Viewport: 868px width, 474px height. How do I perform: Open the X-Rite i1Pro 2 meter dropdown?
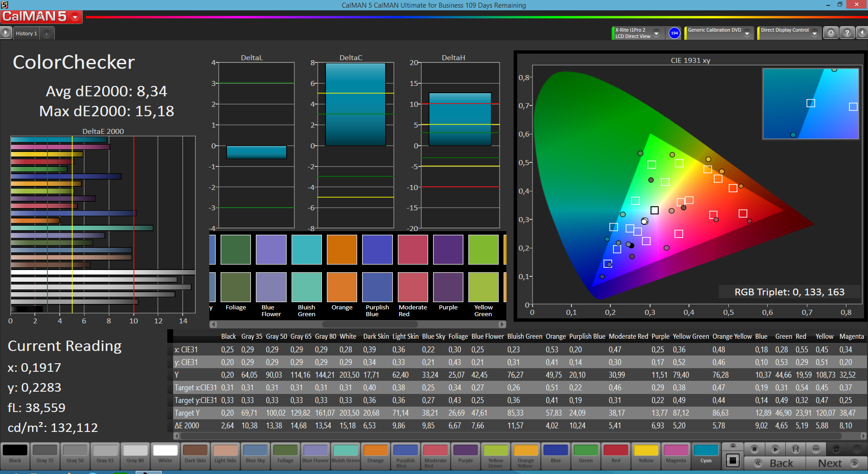(x=656, y=33)
